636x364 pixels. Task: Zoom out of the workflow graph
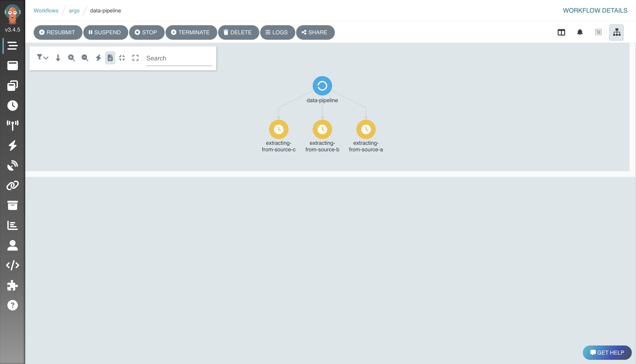[x=85, y=58]
